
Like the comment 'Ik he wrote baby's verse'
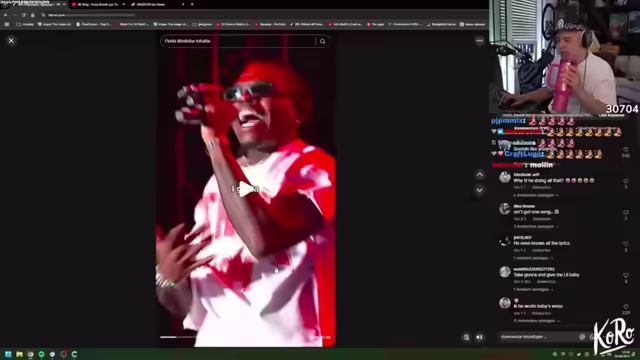pyautogui.click(x=626, y=307)
